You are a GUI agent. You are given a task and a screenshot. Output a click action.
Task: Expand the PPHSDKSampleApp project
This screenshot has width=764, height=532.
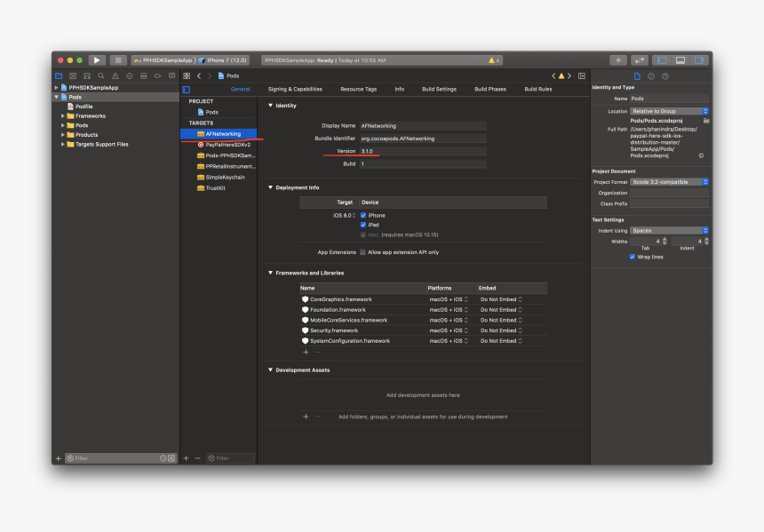click(57, 88)
